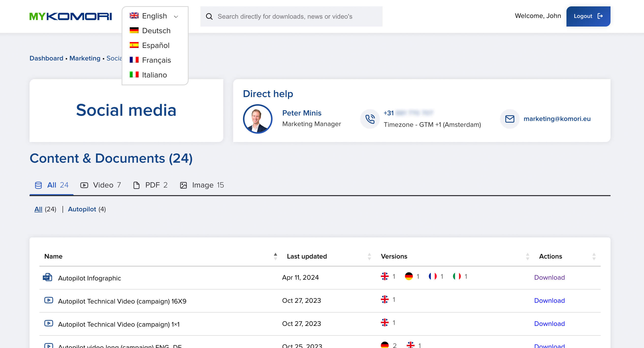
Task: Download the Autopilot Infographic
Action: point(549,277)
